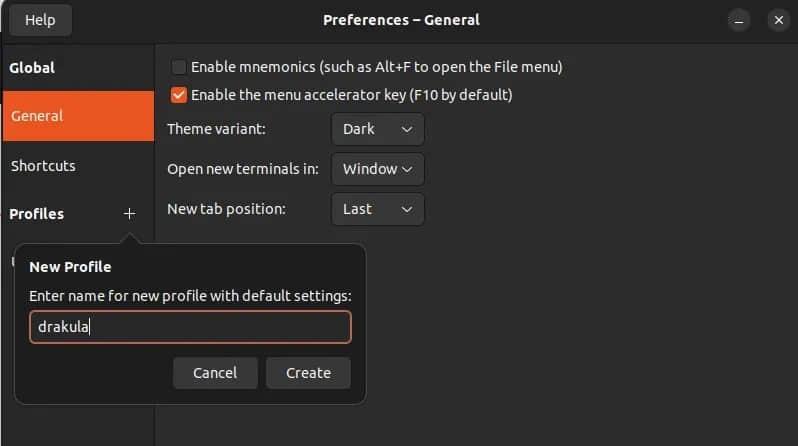The width and height of the screenshot is (798, 446).
Task: Click the 'Preferences – General' window title
Action: [x=401, y=20]
